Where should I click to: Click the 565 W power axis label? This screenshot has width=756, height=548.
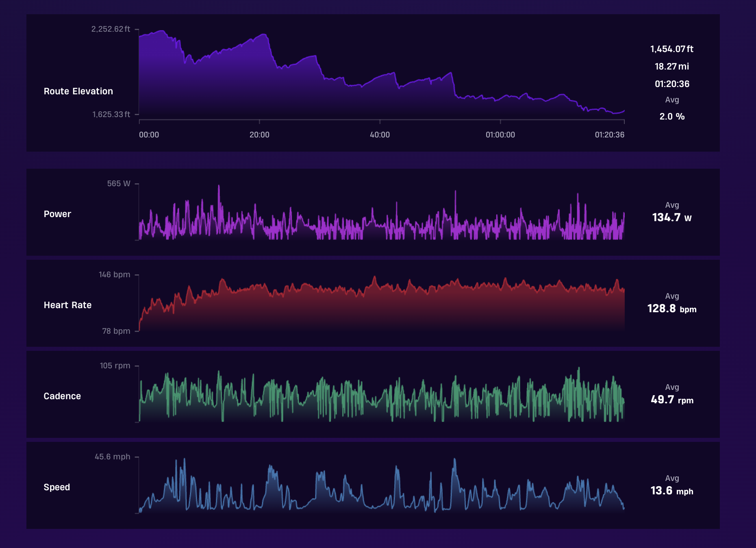(119, 183)
